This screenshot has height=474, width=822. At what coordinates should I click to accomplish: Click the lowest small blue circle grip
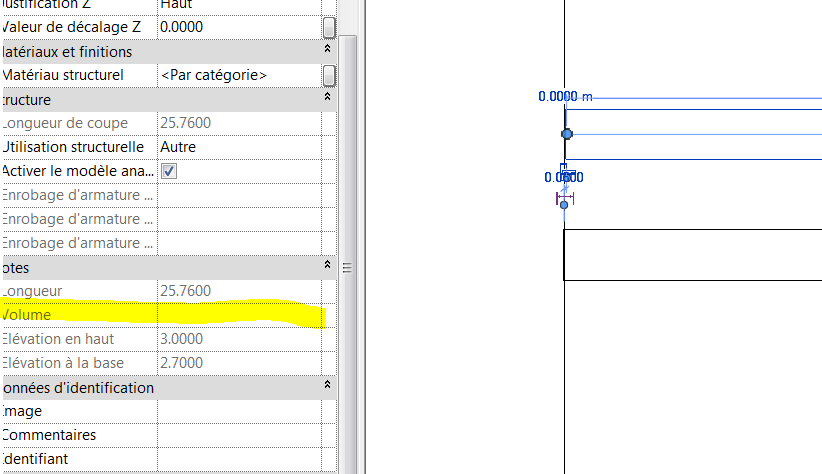coord(564,205)
